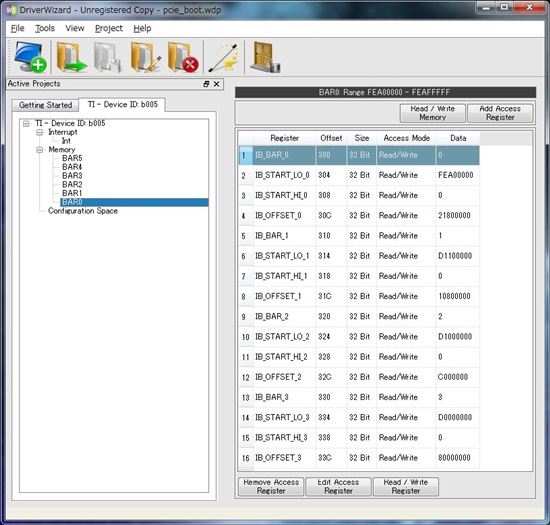Collapse the Memory tree node
550x525 pixels.
(40, 150)
